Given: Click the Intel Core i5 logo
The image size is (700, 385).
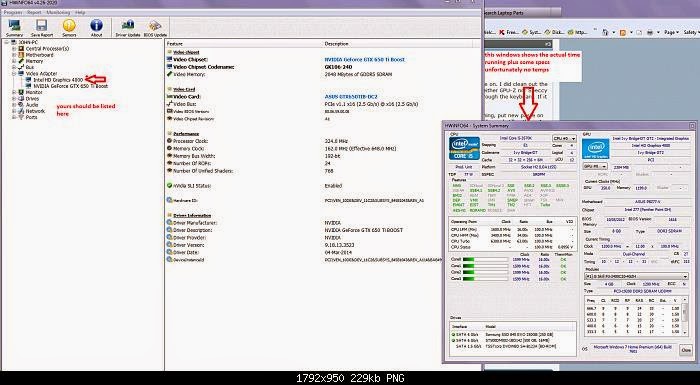Looking at the screenshot, I should click(464, 148).
